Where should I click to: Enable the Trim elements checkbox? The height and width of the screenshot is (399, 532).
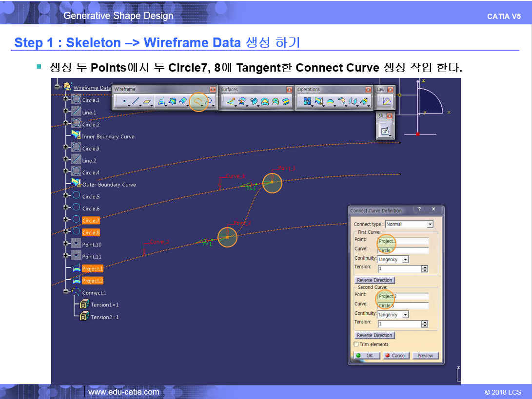356,344
